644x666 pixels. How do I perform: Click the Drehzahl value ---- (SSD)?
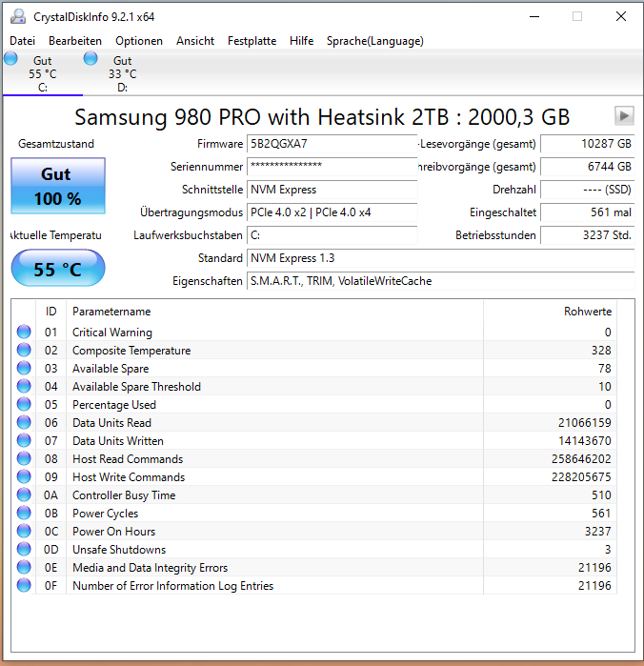[x=588, y=190]
